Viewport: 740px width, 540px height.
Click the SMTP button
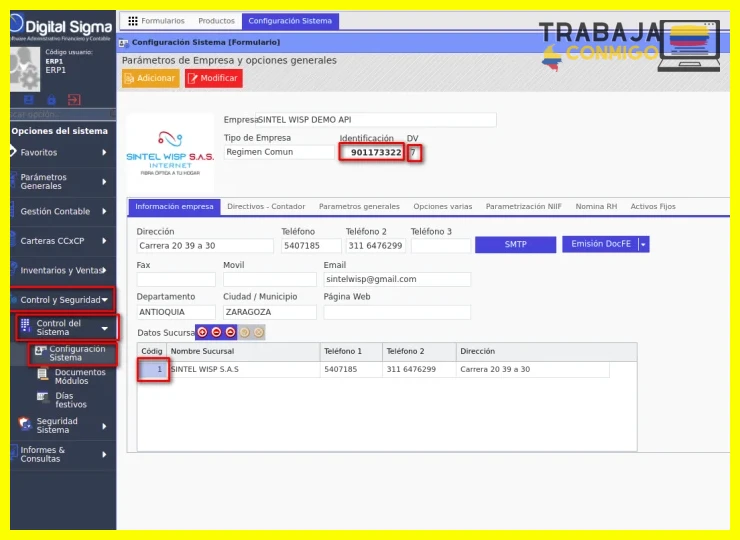(x=515, y=245)
